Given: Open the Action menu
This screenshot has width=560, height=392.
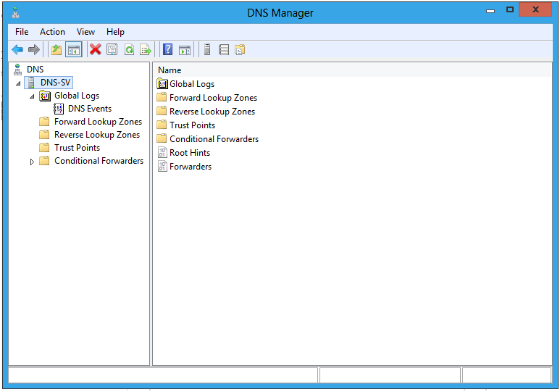Looking at the screenshot, I should 52,32.
